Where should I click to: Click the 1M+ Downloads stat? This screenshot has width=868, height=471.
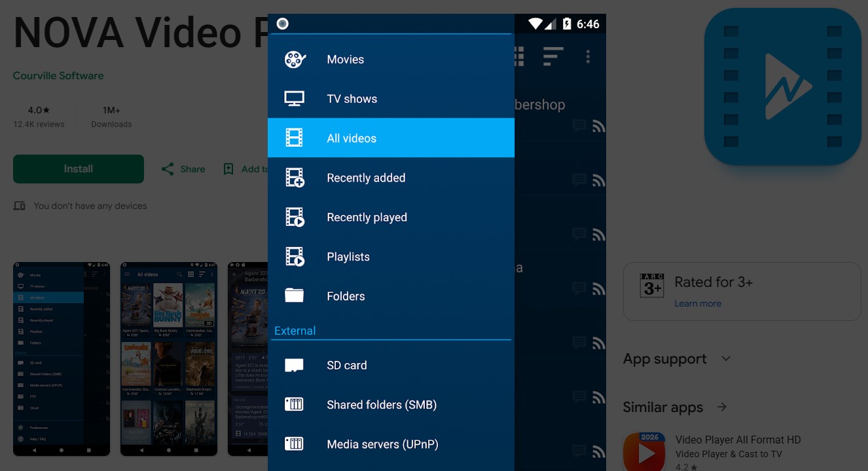(x=111, y=117)
